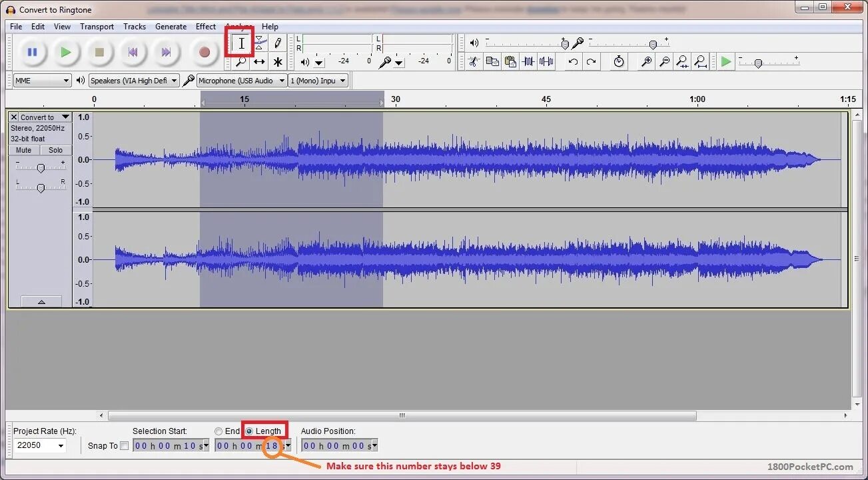Click the Cut scissors icon
This screenshot has height=480, width=868.
click(x=474, y=61)
